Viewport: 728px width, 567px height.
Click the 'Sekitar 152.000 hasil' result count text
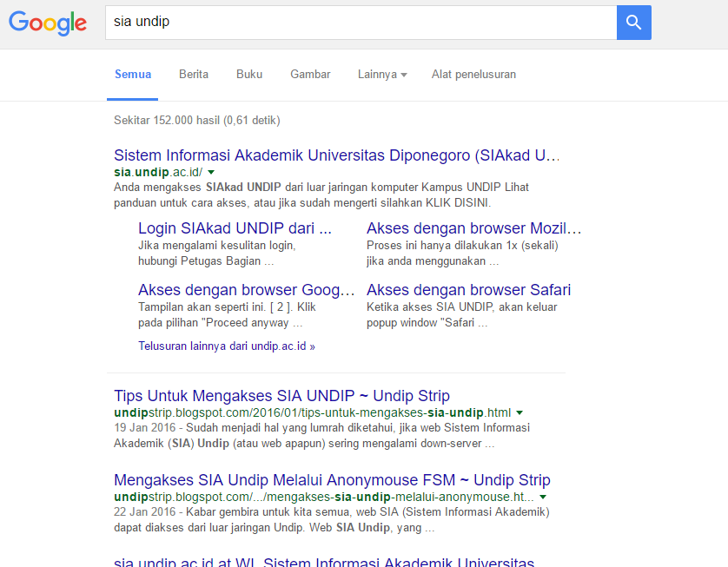[197, 120]
